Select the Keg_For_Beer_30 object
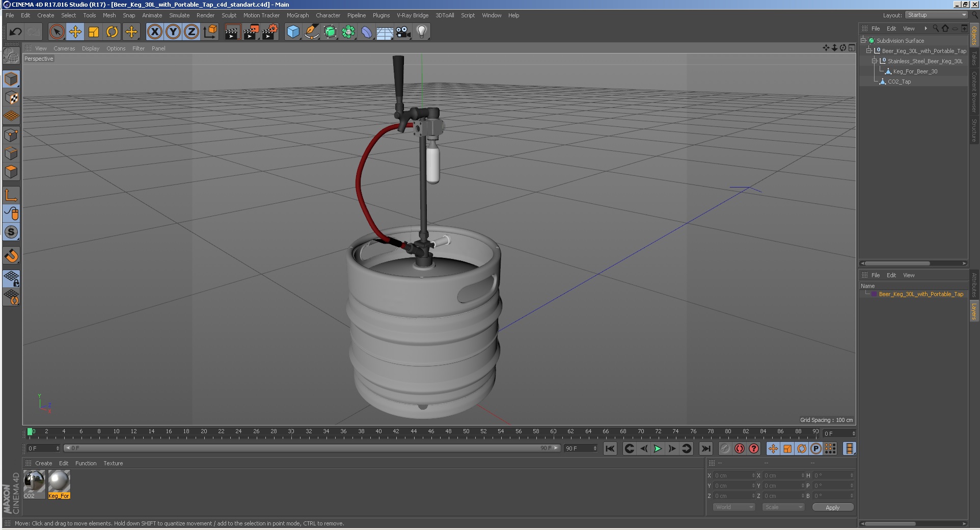 [915, 71]
